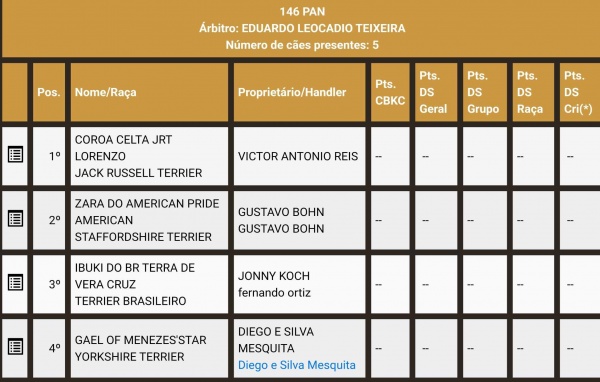Viewport: 600px width, 382px height.
Task: Select the Pts. DS Cri(*) column header
Action: tap(580, 92)
